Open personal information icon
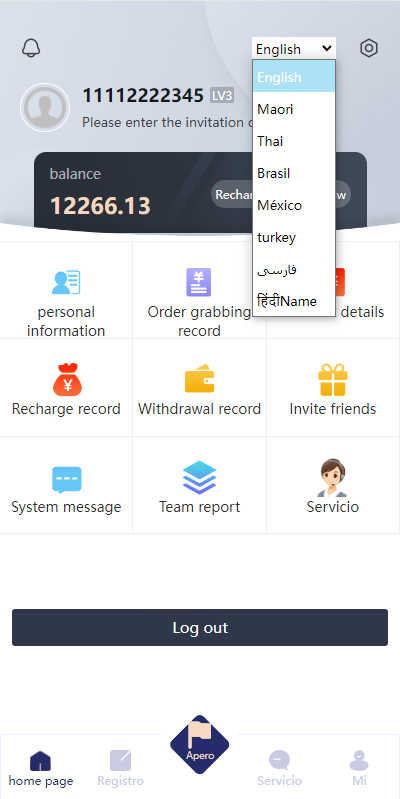The width and height of the screenshot is (400, 799). [66, 282]
